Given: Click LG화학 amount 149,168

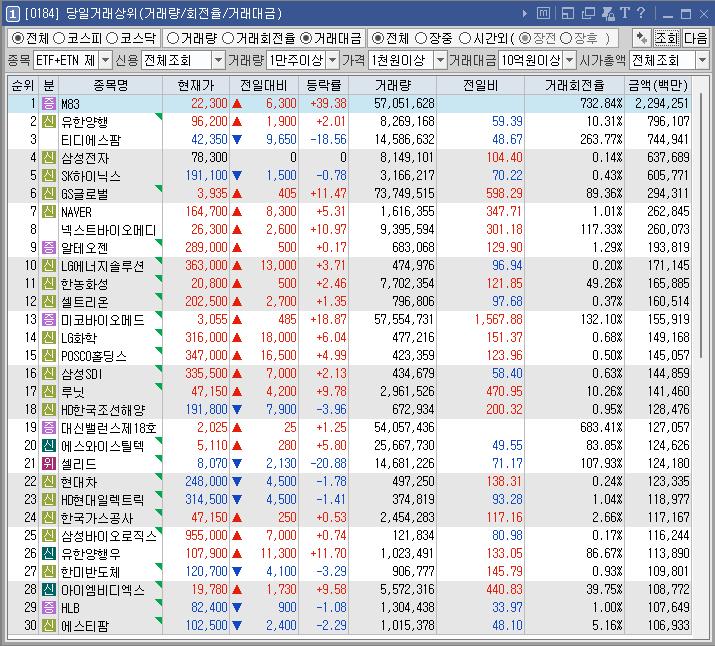Looking at the screenshot, I should point(668,338).
